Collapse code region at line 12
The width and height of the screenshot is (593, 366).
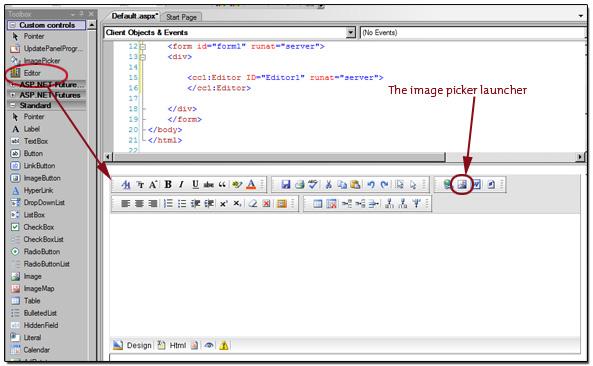pos(143,47)
